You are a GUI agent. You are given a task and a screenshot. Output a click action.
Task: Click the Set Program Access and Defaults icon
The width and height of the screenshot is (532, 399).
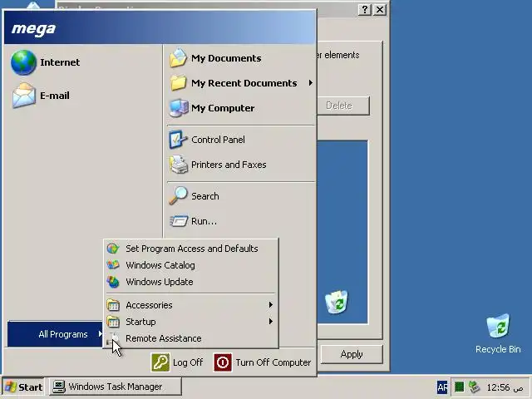pyautogui.click(x=113, y=249)
